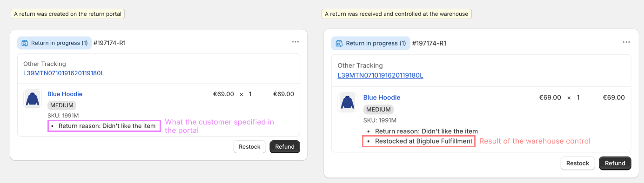Open the three-dot menu on left return card

coord(295,42)
